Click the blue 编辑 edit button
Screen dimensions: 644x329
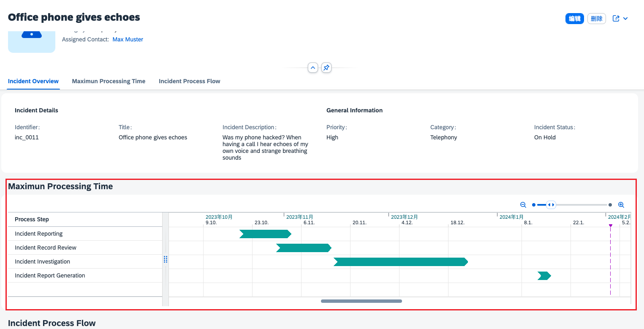pyautogui.click(x=574, y=19)
